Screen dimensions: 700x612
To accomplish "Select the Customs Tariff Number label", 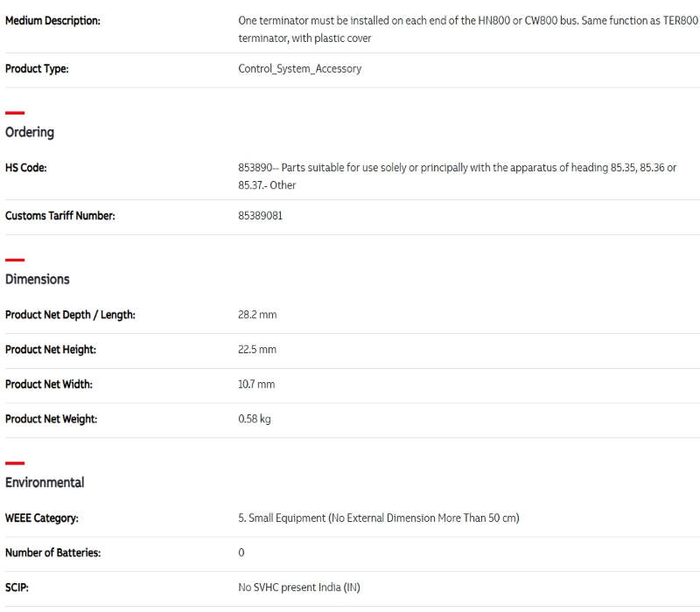I will [x=59, y=216].
